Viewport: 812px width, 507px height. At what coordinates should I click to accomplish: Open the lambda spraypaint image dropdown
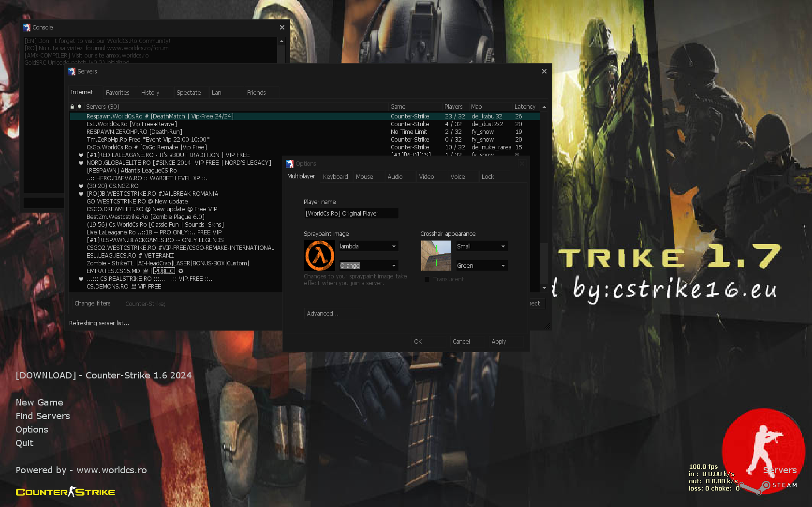[x=369, y=246]
